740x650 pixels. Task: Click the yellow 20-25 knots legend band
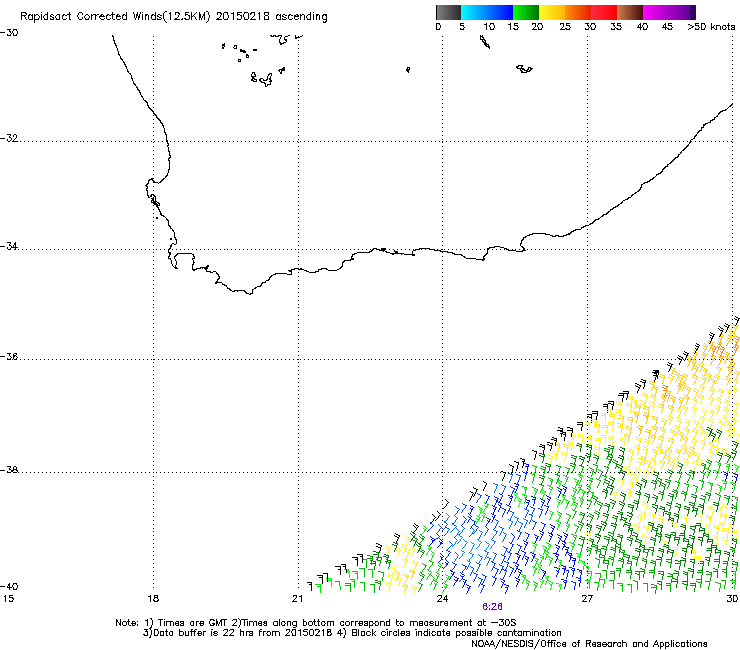(552, 12)
